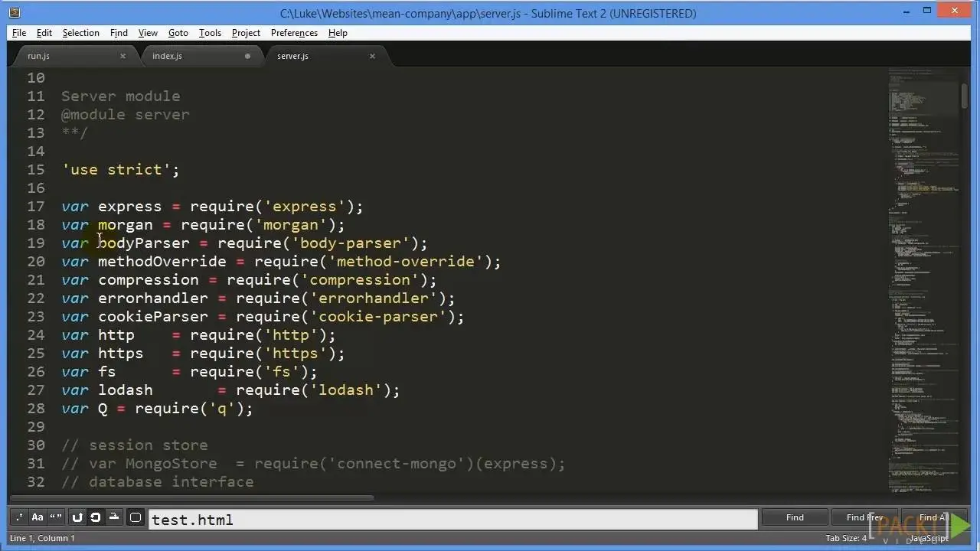
Task: Click Sublime Text title bar app icon
Action: point(14,12)
